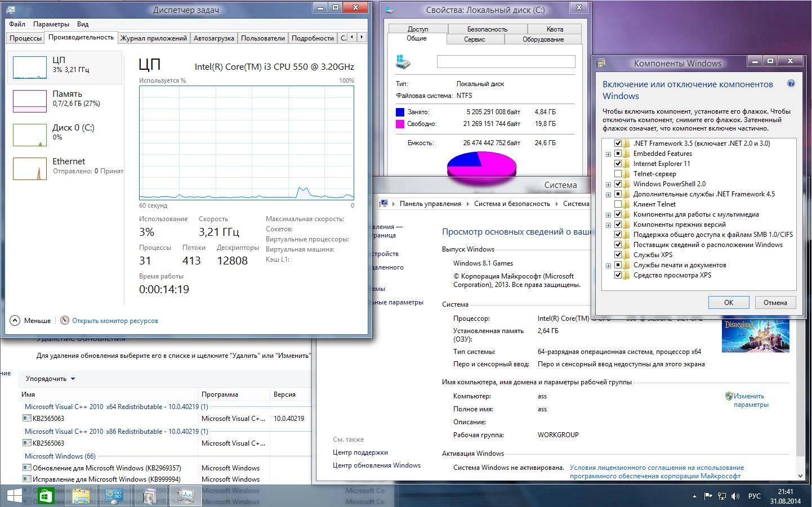Expand Дополнительные службы .NET Framework 4.5 node

pyautogui.click(x=608, y=195)
